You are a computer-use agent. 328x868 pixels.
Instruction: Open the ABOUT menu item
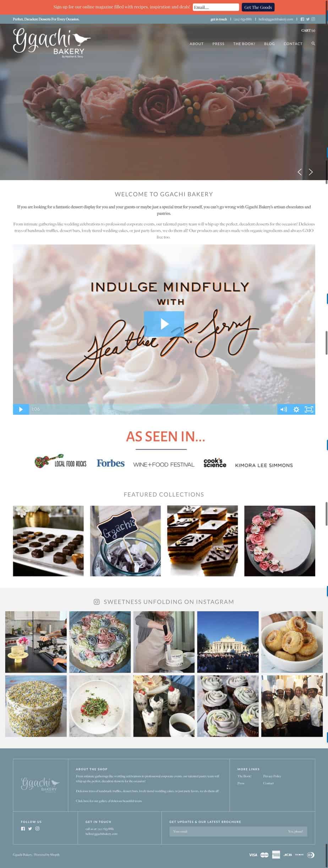[x=196, y=44]
